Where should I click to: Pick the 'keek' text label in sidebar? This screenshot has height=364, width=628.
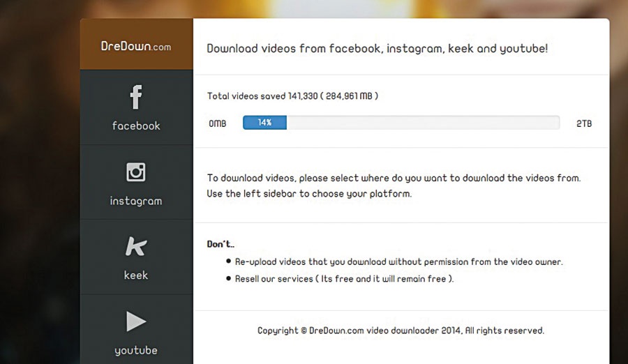(136, 275)
